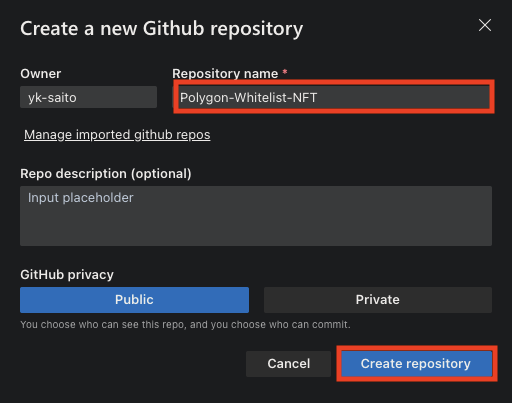Click the Input placeholder text
The width and height of the screenshot is (512, 403).
coord(80,198)
